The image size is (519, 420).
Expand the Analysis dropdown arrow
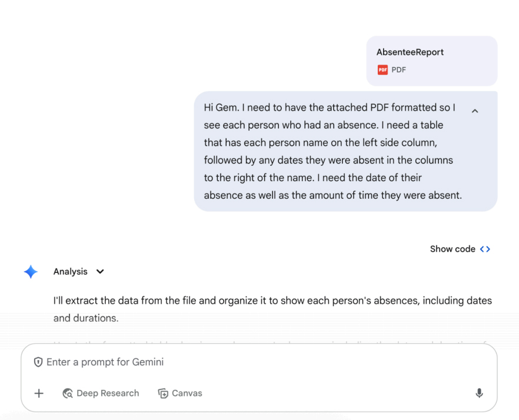point(100,272)
